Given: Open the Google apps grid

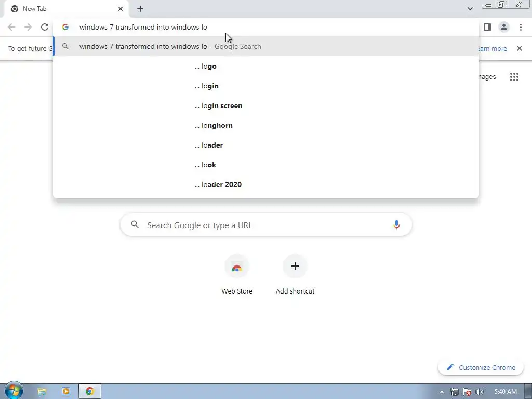Looking at the screenshot, I should pos(514,77).
